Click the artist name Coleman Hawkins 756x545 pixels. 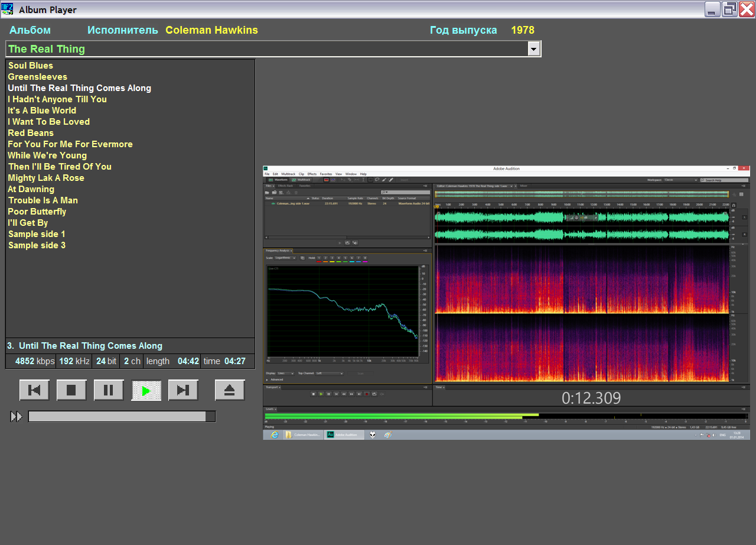pyautogui.click(x=211, y=30)
